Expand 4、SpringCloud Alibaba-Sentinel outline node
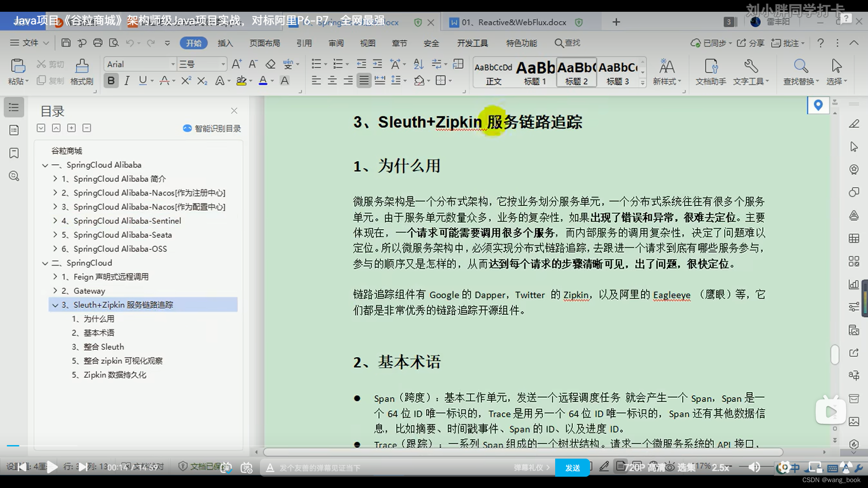The image size is (868, 488). point(55,221)
